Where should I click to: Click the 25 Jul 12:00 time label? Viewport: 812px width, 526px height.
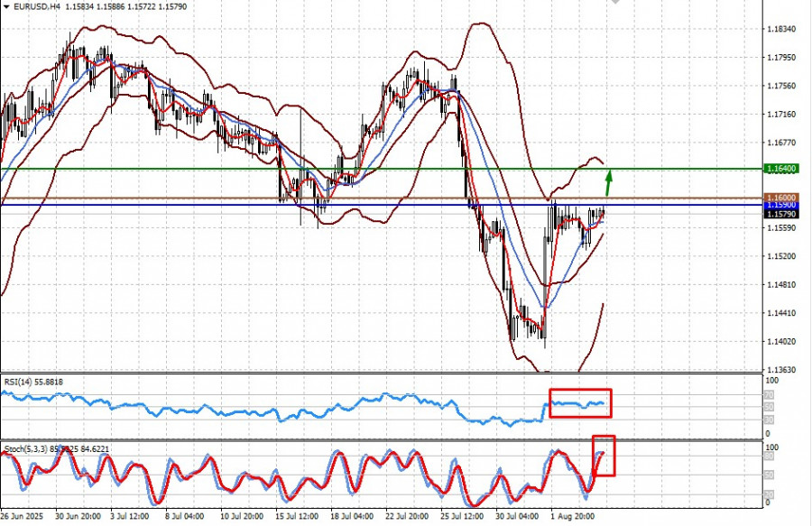(x=462, y=517)
